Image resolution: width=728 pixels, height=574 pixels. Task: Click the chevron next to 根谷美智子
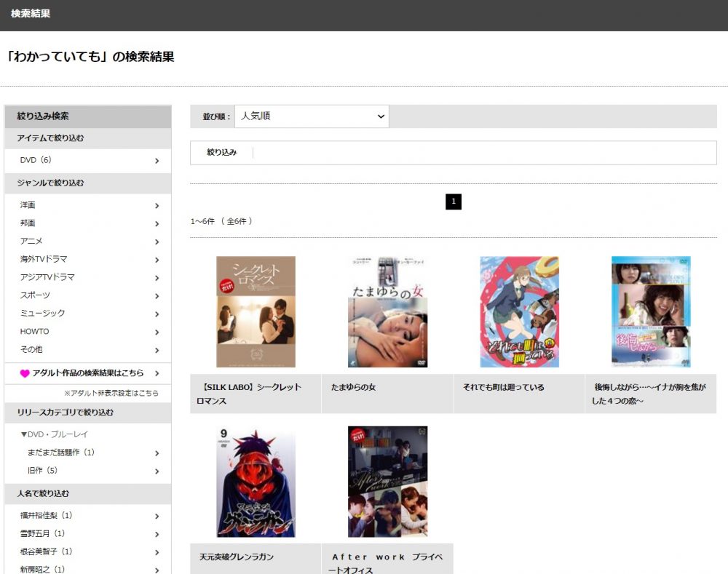coord(157,553)
